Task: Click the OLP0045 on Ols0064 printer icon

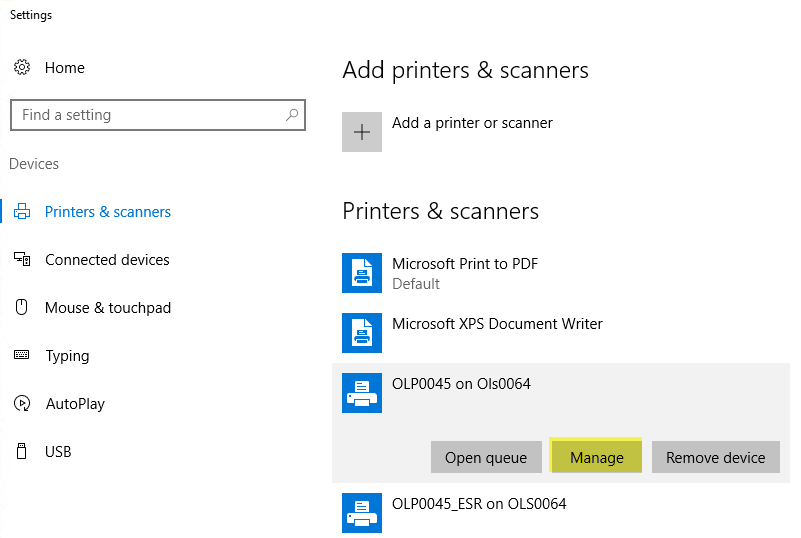Action: click(362, 393)
